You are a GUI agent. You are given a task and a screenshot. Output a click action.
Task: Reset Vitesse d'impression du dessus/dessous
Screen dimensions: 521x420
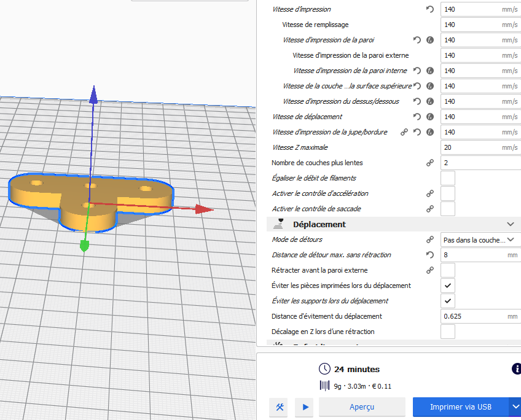click(417, 101)
